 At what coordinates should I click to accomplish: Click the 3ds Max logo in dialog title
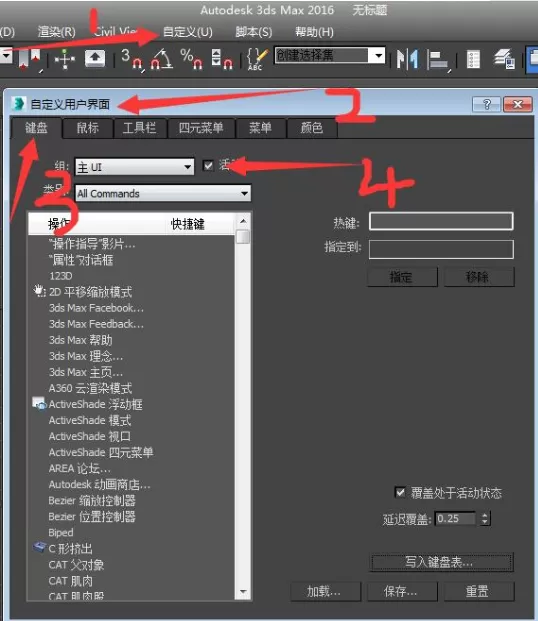(19, 104)
